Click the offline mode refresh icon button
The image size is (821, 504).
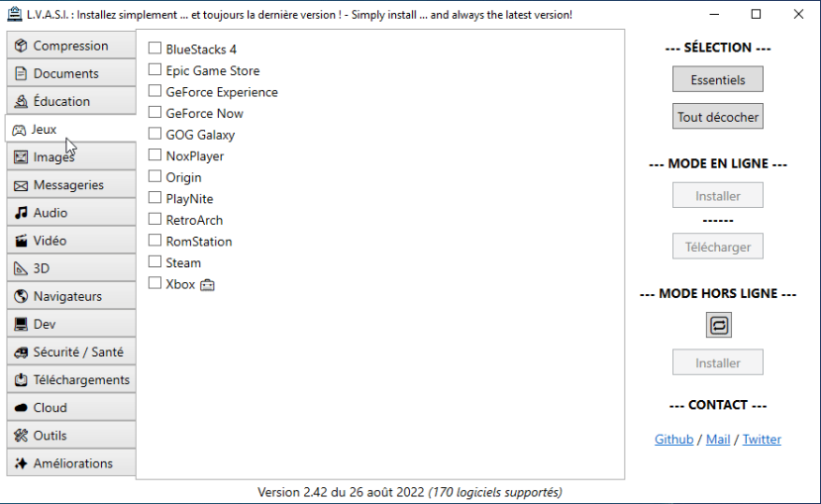click(718, 325)
